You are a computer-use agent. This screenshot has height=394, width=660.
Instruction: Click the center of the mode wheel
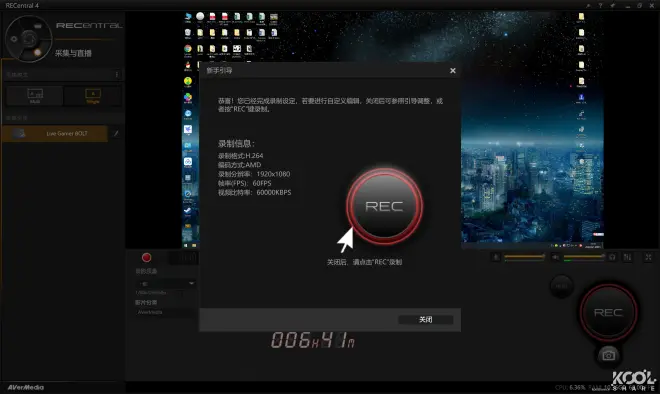(x=29, y=39)
